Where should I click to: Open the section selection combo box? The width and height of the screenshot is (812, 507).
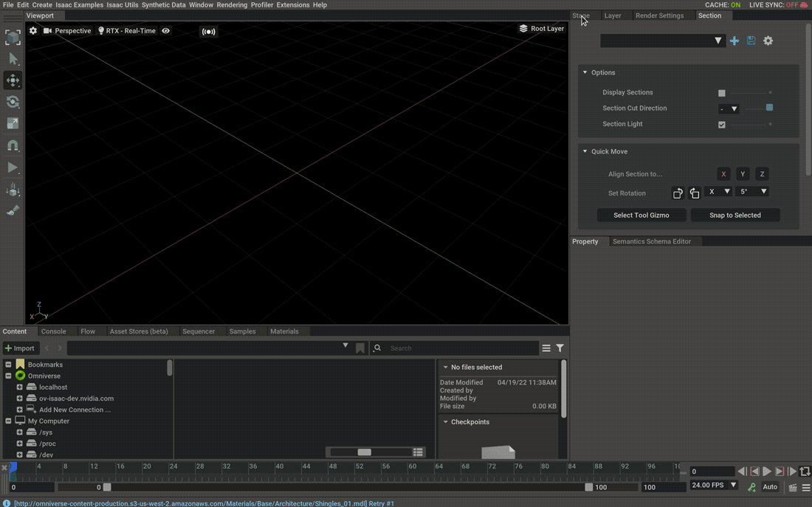tap(662, 41)
